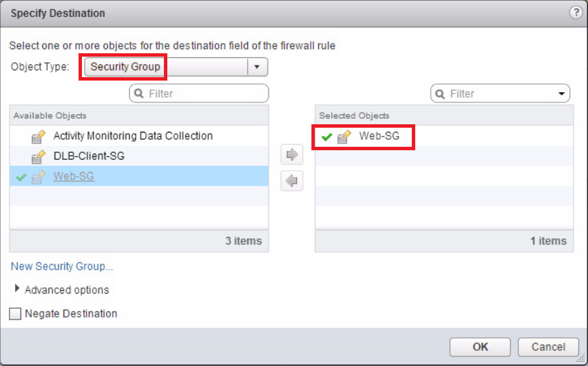Toggle the Negate Destination checkbox
Viewport: 588px width, 366px height.
(x=15, y=313)
